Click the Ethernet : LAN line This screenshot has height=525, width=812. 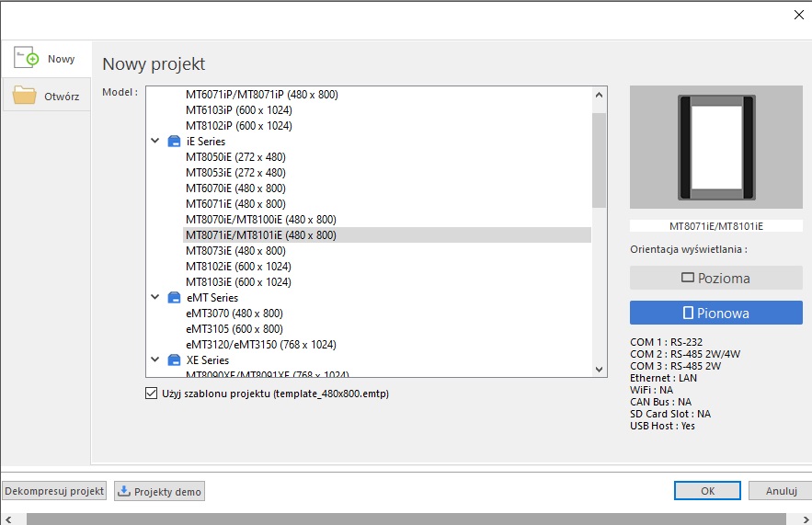point(663,378)
